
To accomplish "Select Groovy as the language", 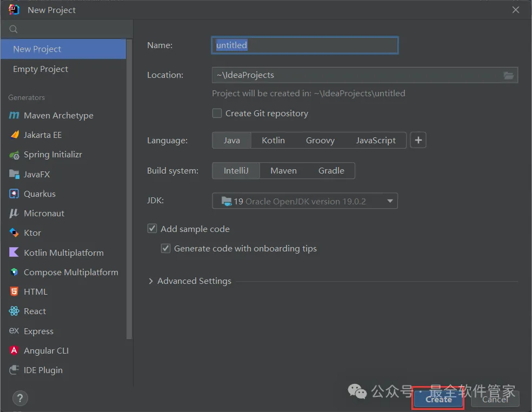I will [320, 140].
